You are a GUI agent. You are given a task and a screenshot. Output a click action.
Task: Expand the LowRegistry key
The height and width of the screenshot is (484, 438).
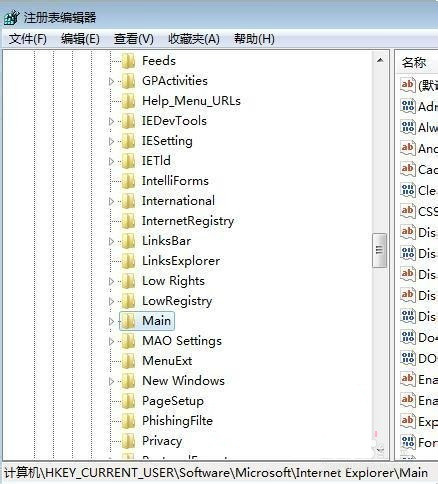111,301
